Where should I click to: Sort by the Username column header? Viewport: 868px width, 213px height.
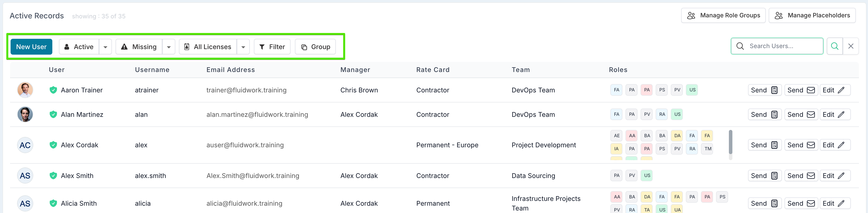[x=152, y=70]
